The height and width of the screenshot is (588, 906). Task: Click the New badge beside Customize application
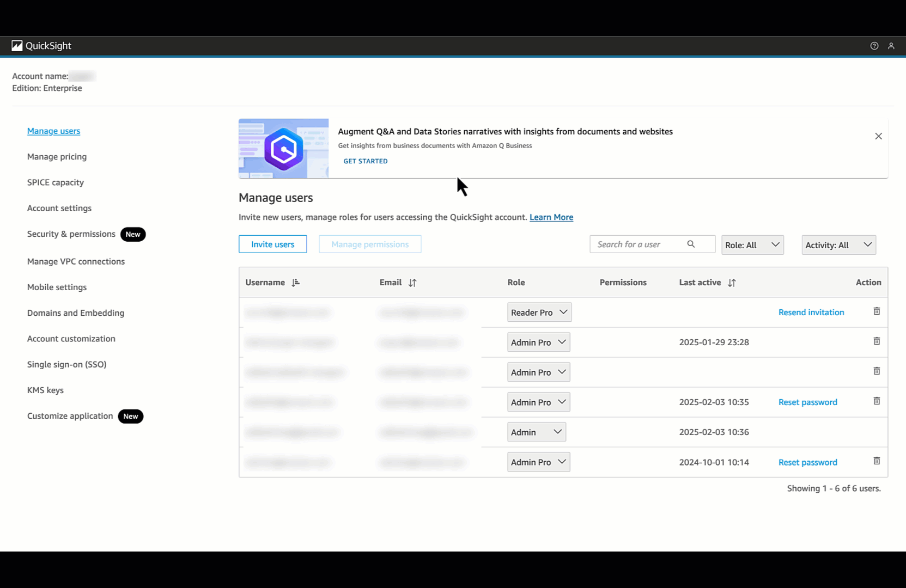pyautogui.click(x=131, y=416)
